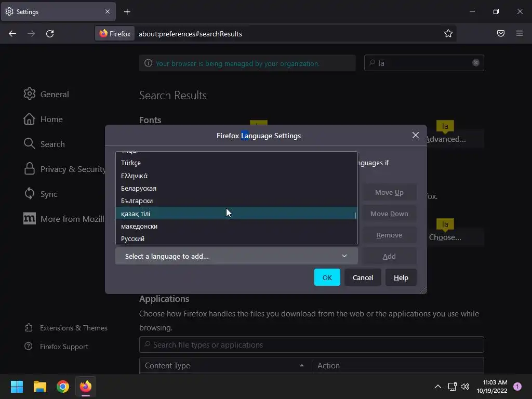Open notification center badge

tap(517, 387)
